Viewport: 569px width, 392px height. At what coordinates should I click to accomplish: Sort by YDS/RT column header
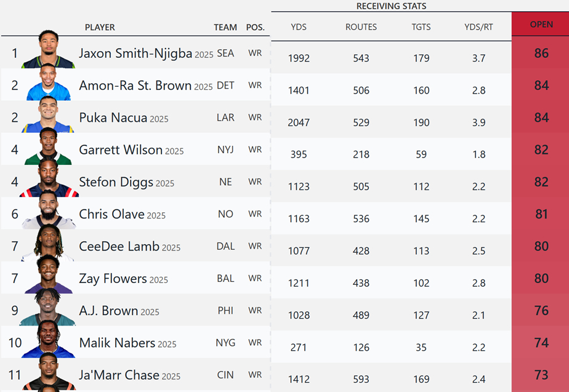478,27
